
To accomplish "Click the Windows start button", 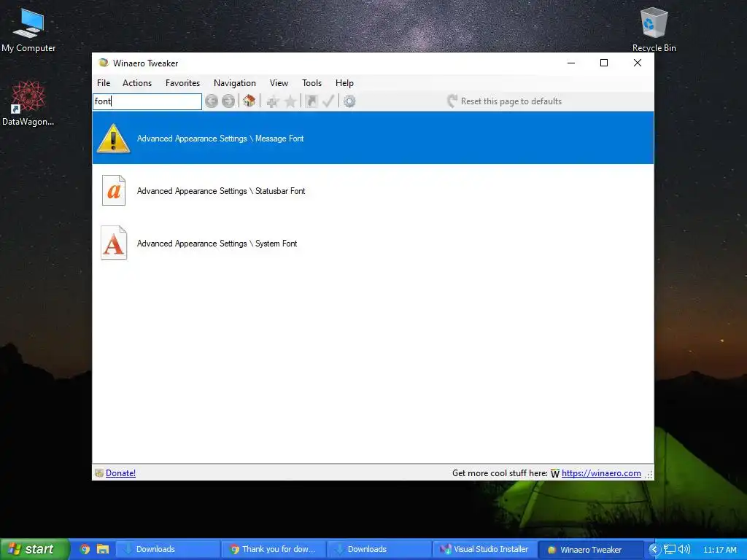I will (x=34, y=549).
